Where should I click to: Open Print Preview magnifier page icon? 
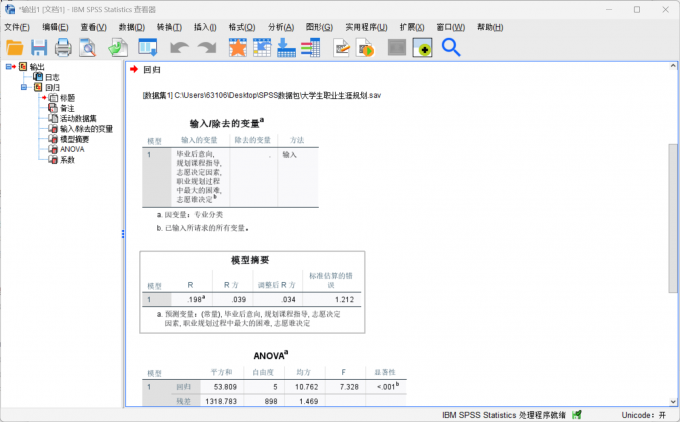pyautogui.click(x=88, y=47)
